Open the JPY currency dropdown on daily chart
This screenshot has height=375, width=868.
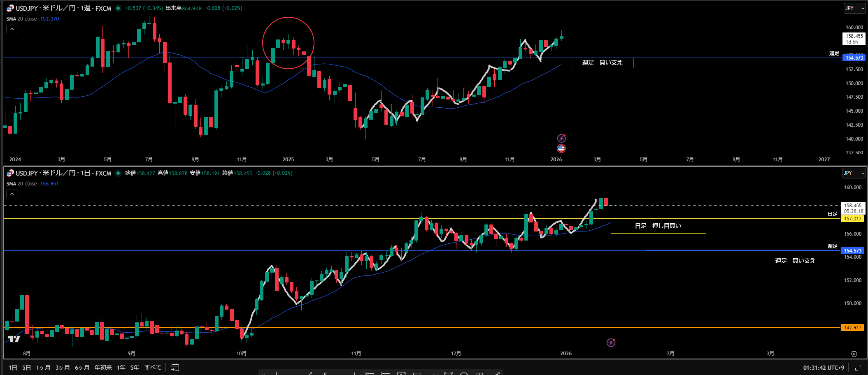point(854,173)
